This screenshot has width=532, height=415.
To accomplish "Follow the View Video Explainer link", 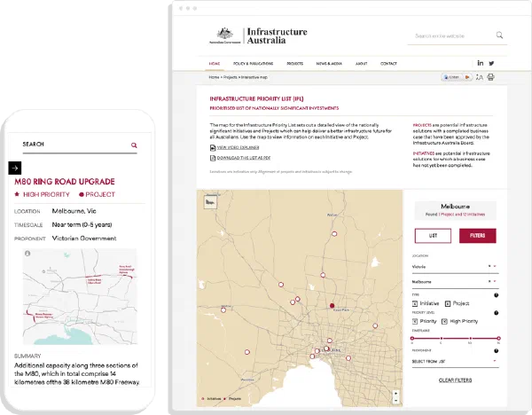I will [238, 147].
